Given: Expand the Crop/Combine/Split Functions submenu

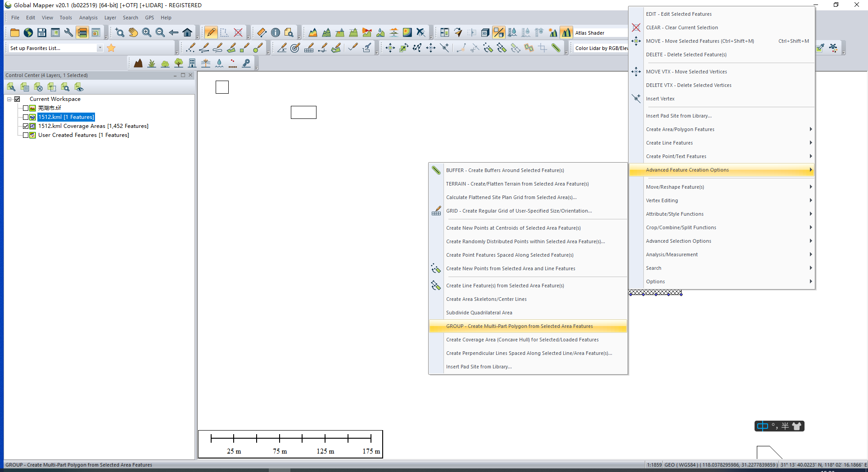Looking at the screenshot, I should click(x=722, y=227).
